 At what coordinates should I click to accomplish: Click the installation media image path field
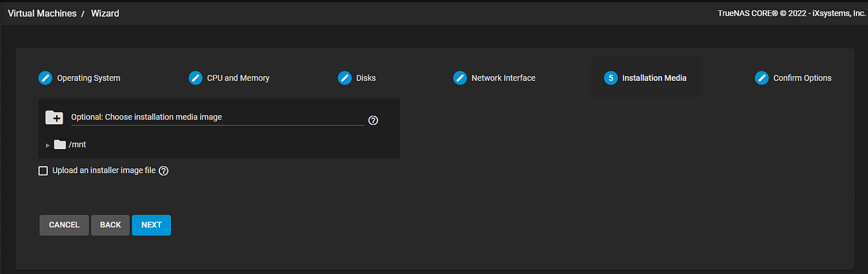click(217, 118)
